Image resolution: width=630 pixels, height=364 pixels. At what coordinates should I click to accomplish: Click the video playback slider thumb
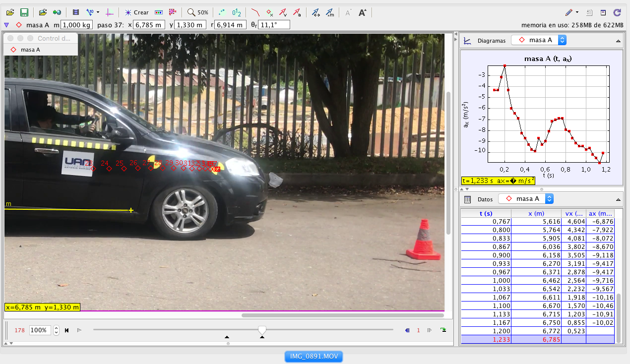pyautogui.click(x=262, y=330)
